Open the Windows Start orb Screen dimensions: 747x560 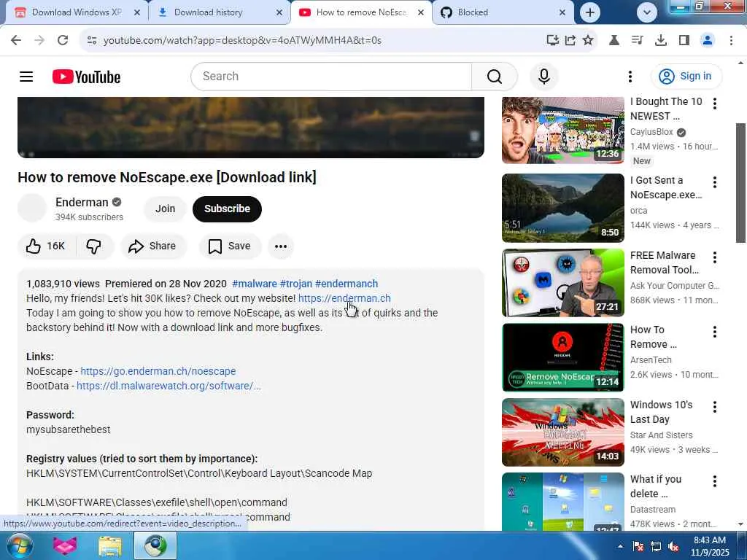click(x=19, y=545)
